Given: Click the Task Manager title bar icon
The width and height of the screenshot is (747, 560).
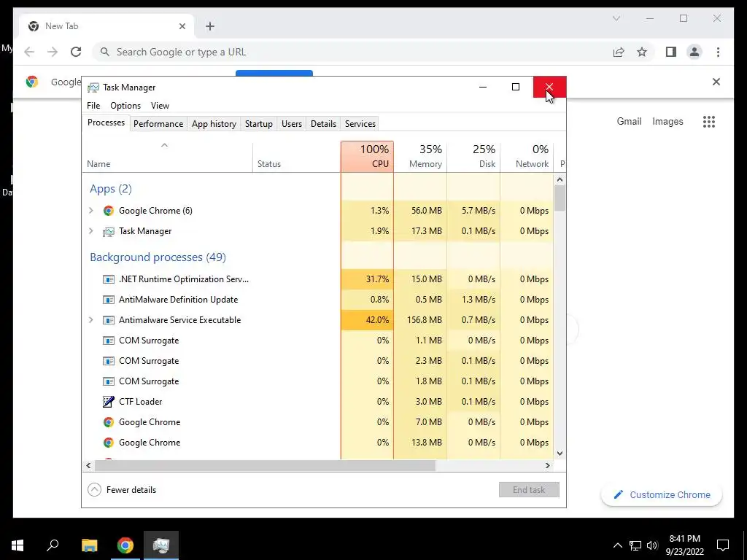Looking at the screenshot, I should (x=93, y=87).
